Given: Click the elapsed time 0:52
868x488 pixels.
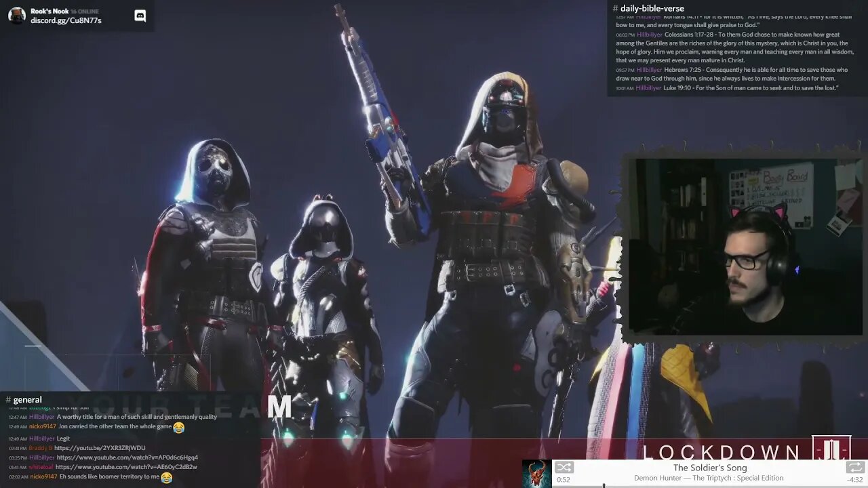Looking at the screenshot, I should 563,480.
